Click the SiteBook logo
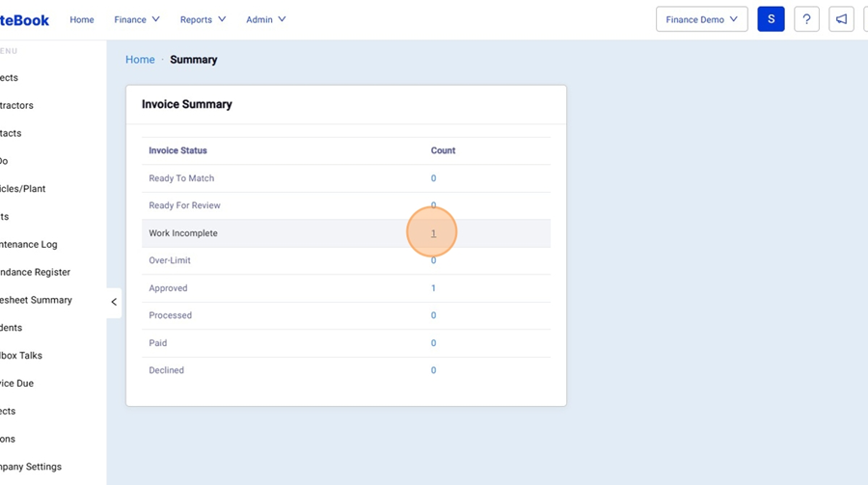Screen dimensions: 868x485 25,19
